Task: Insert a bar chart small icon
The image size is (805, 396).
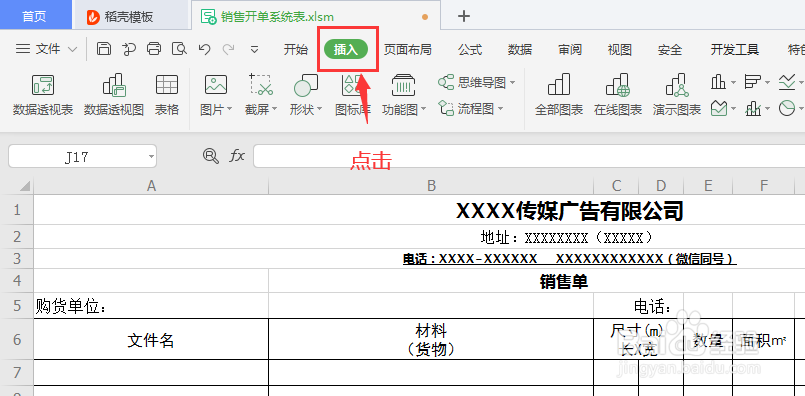Action: click(752, 82)
